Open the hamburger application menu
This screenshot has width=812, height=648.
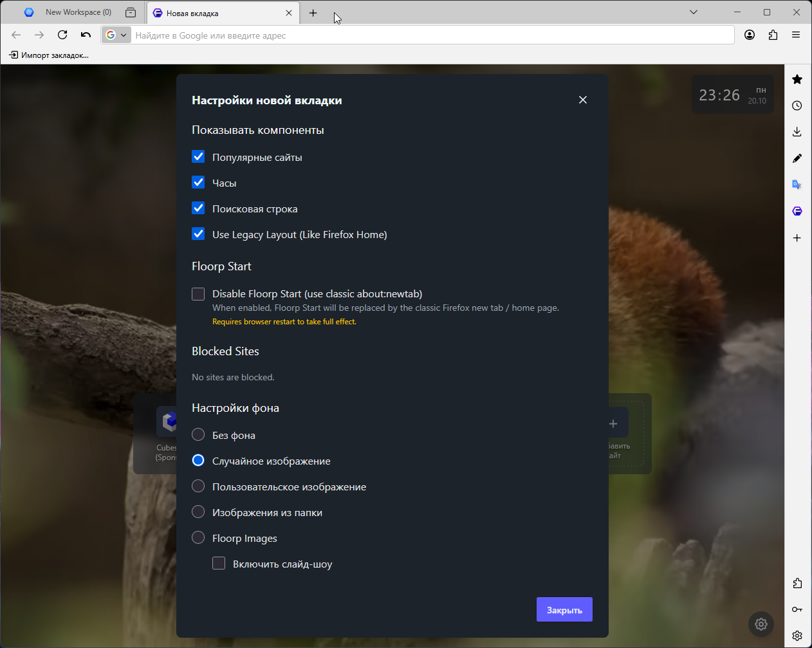(x=796, y=35)
